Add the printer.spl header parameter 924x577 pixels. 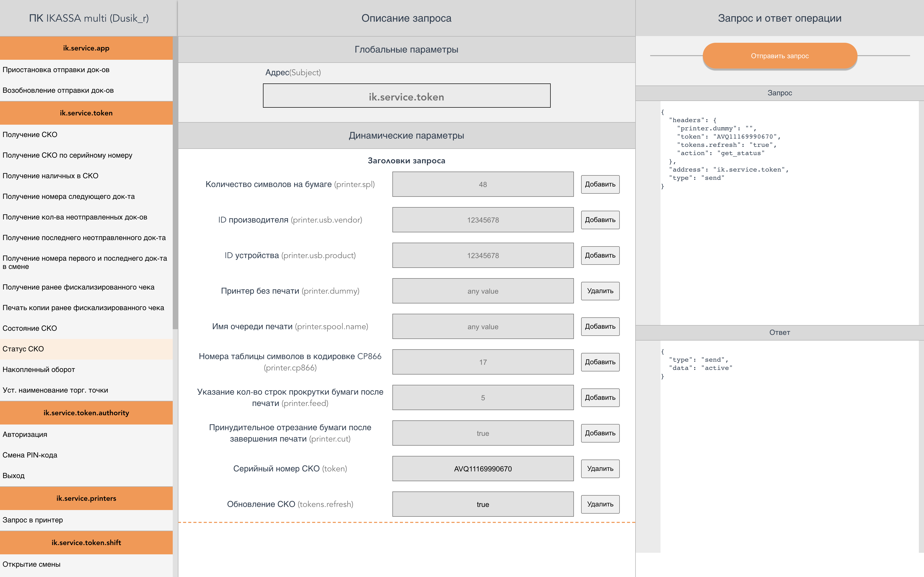point(600,184)
